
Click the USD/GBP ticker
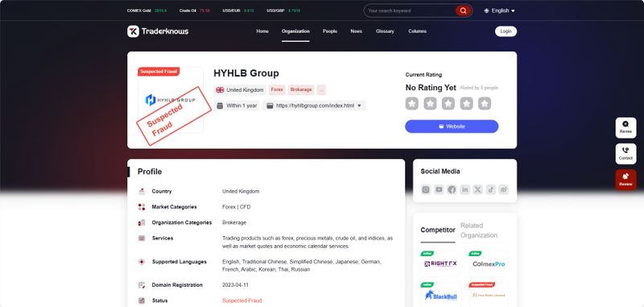tap(283, 10)
